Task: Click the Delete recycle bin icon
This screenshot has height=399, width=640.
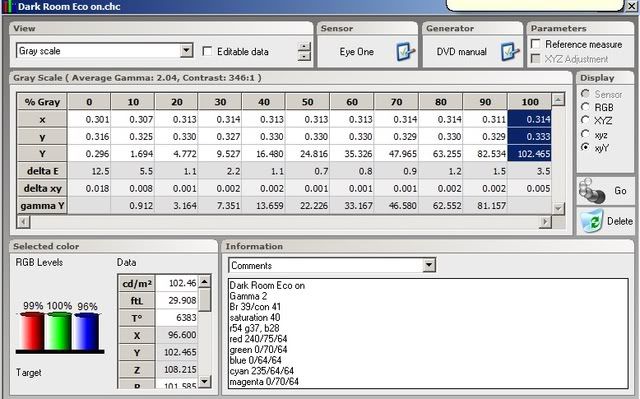Action: click(592, 221)
